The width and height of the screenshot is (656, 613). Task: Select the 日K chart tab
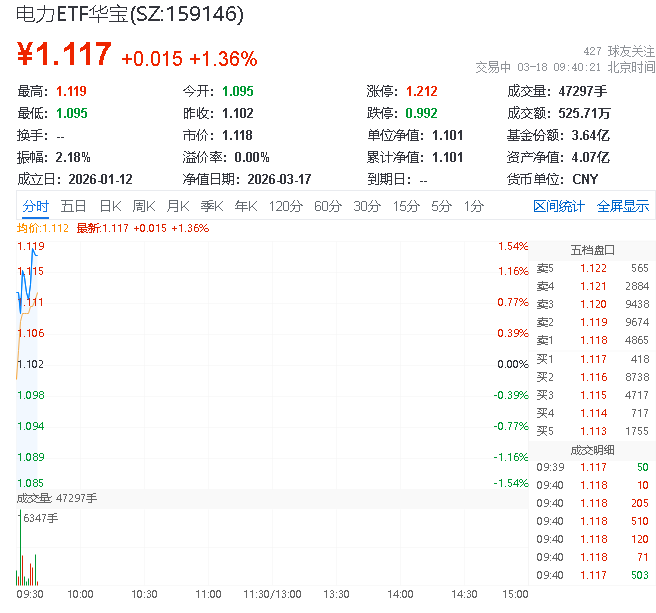coord(110,206)
